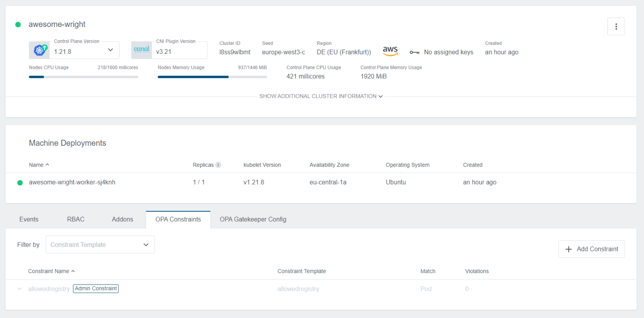Open the Addons tab
644x318 pixels.
(122, 219)
